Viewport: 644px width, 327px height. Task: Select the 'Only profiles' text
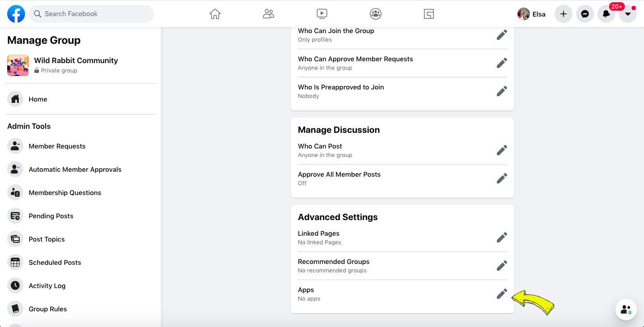[x=315, y=40]
